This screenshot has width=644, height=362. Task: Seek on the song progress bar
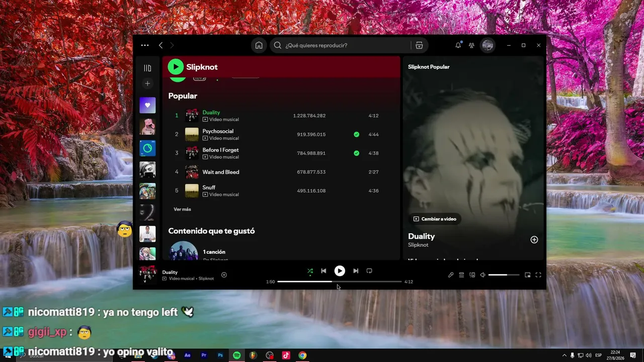click(340, 282)
